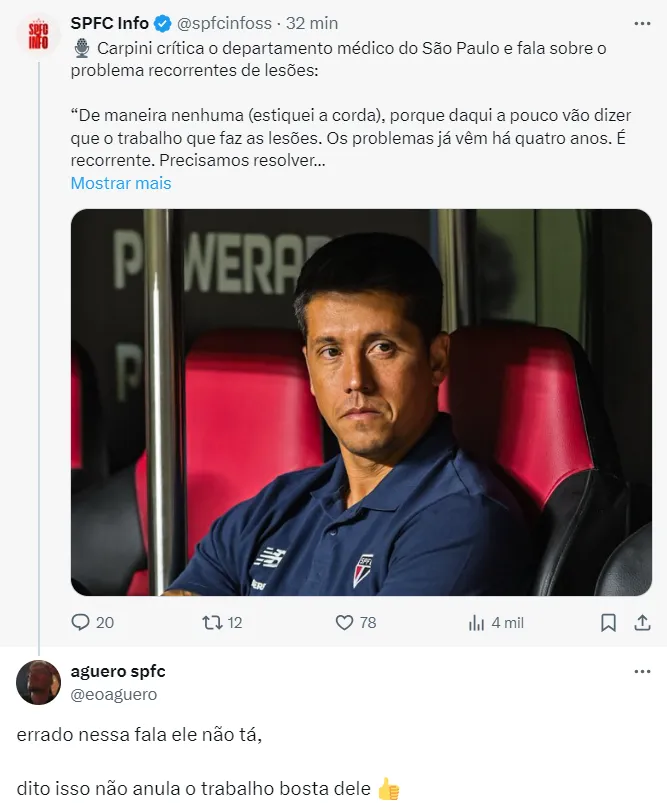Open the SPFC Info post options menu

tap(642, 23)
